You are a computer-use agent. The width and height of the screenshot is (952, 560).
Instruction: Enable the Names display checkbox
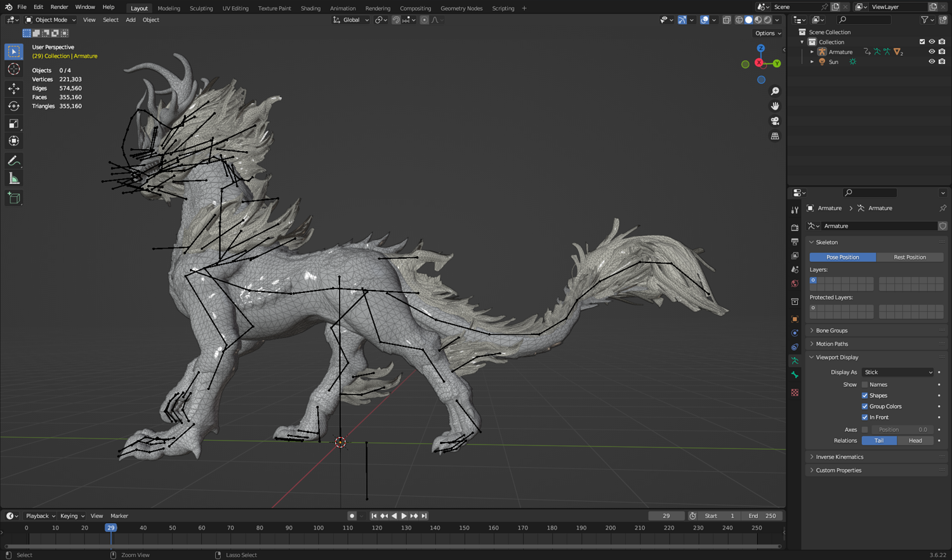click(x=864, y=384)
